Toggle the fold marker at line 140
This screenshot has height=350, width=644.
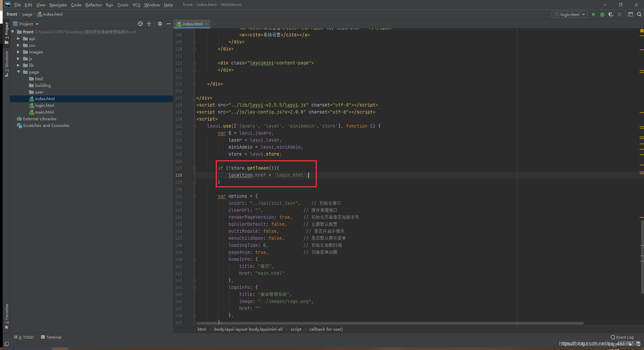pos(194,259)
